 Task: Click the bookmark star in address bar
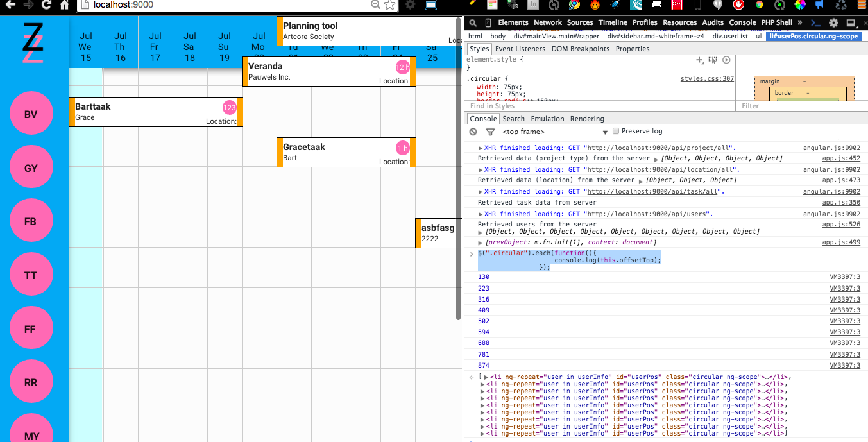pos(389,5)
